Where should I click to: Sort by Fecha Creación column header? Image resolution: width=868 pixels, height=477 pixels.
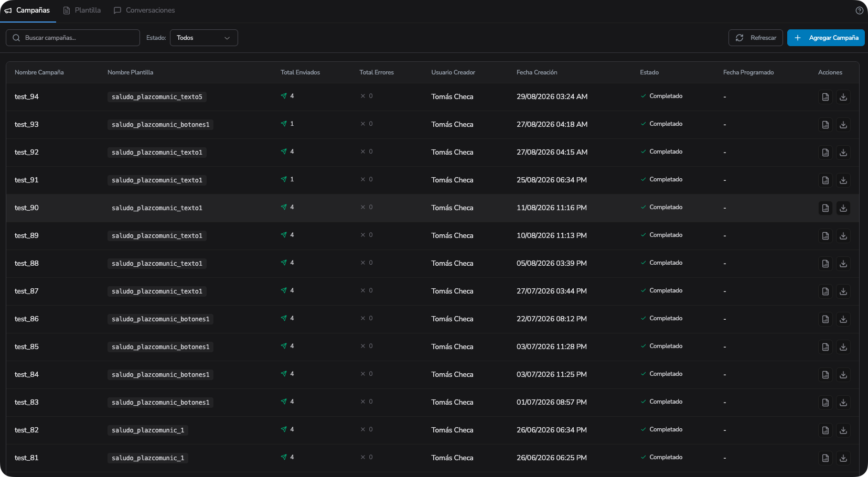[537, 72]
